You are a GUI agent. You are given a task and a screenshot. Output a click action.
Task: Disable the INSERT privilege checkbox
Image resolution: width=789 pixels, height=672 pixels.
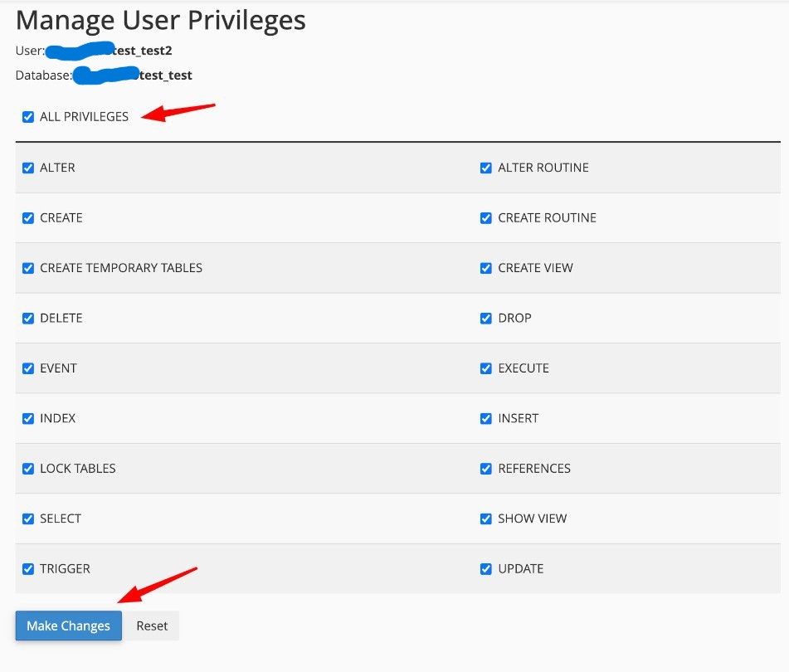tap(486, 419)
